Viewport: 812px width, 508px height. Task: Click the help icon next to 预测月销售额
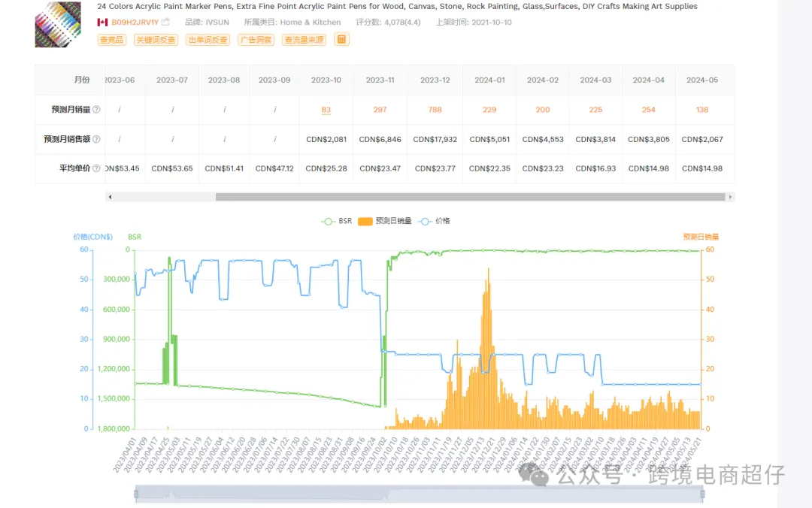coord(96,139)
